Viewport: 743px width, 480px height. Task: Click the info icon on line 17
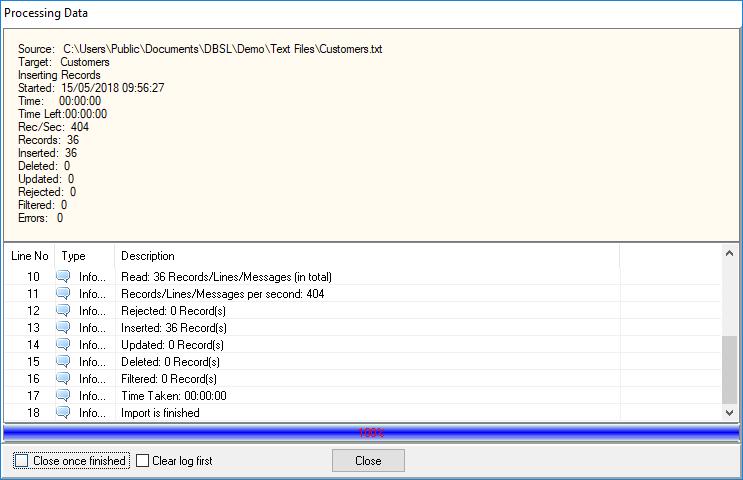(x=63, y=396)
